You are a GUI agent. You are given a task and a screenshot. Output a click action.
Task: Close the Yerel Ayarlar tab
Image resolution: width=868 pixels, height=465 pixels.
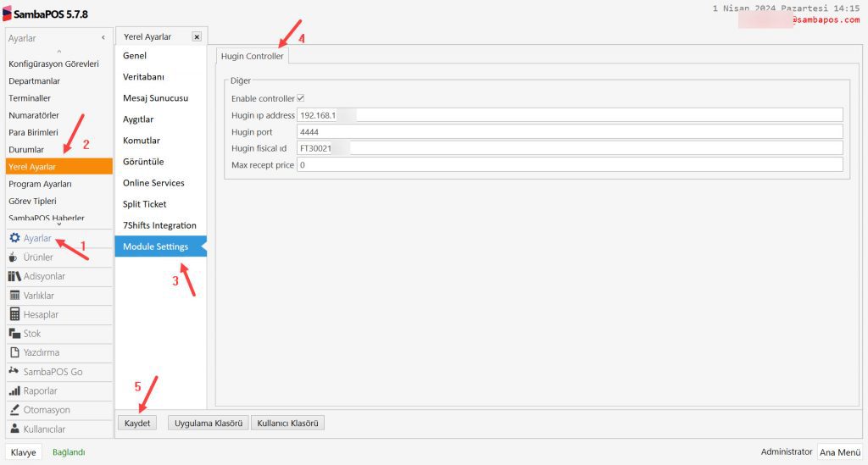pyautogui.click(x=197, y=37)
